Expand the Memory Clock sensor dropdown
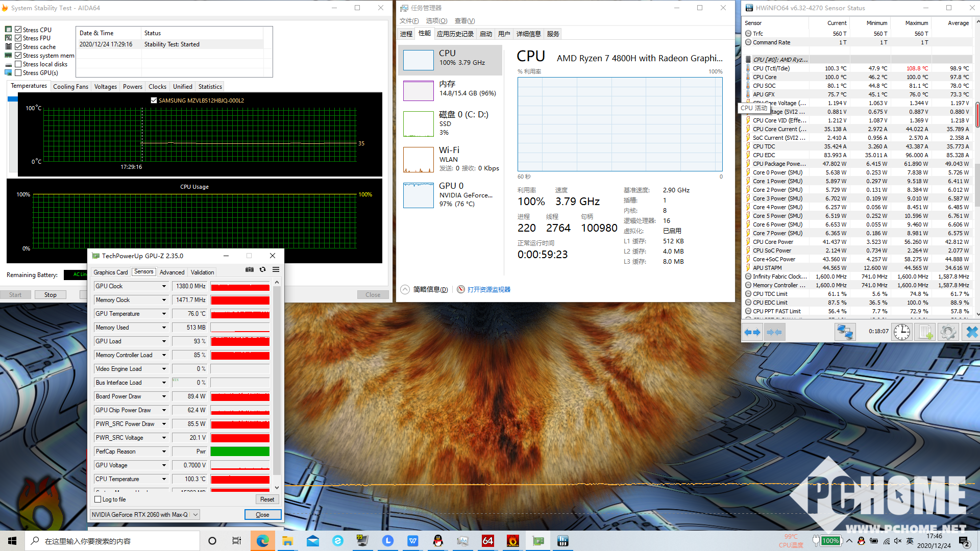Image resolution: width=980 pixels, height=551 pixels. tap(164, 300)
